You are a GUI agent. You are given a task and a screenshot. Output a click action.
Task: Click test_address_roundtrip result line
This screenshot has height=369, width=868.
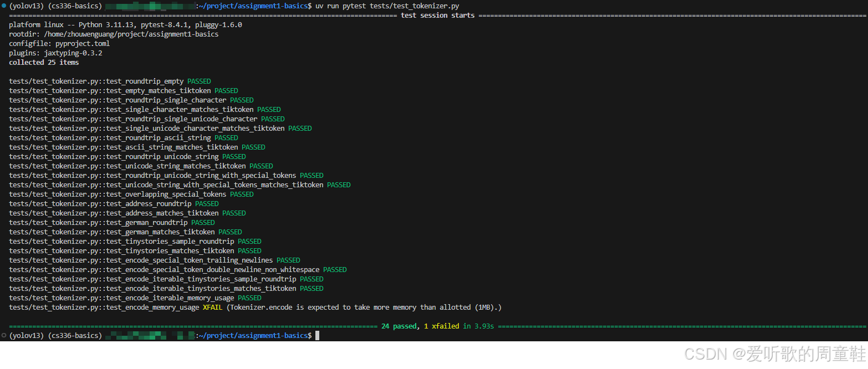coord(114,204)
